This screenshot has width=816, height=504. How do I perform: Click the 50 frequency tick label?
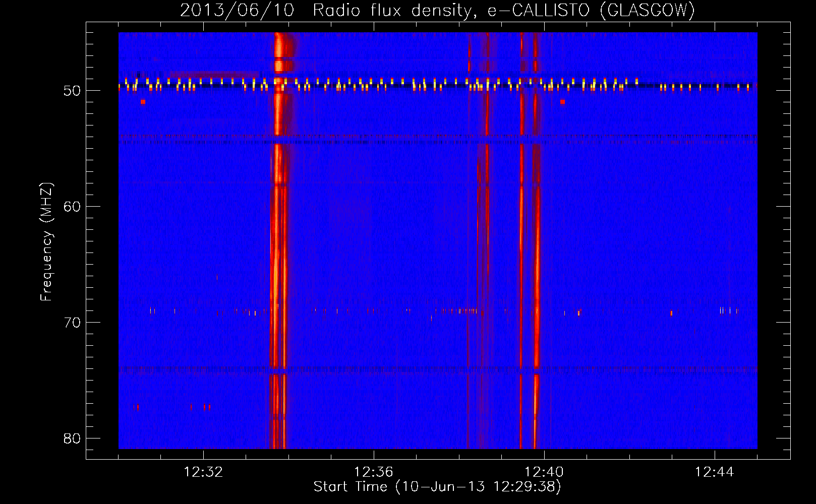[72, 91]
